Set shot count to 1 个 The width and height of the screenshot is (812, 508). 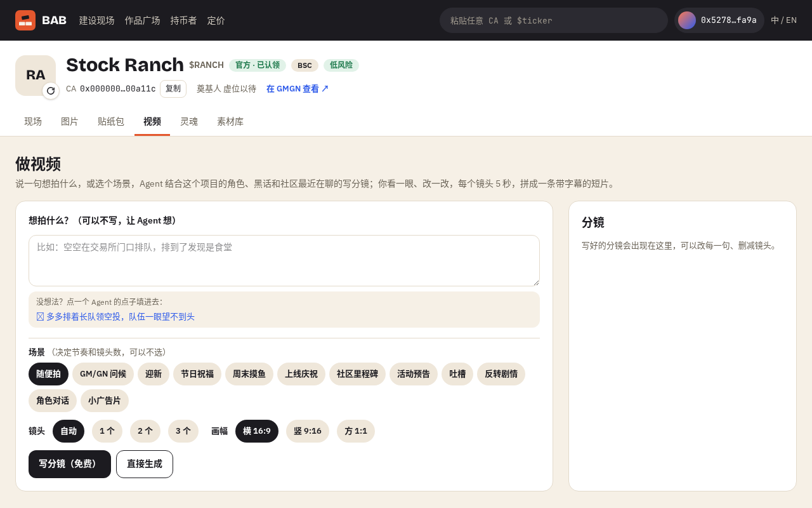[107, 431]
